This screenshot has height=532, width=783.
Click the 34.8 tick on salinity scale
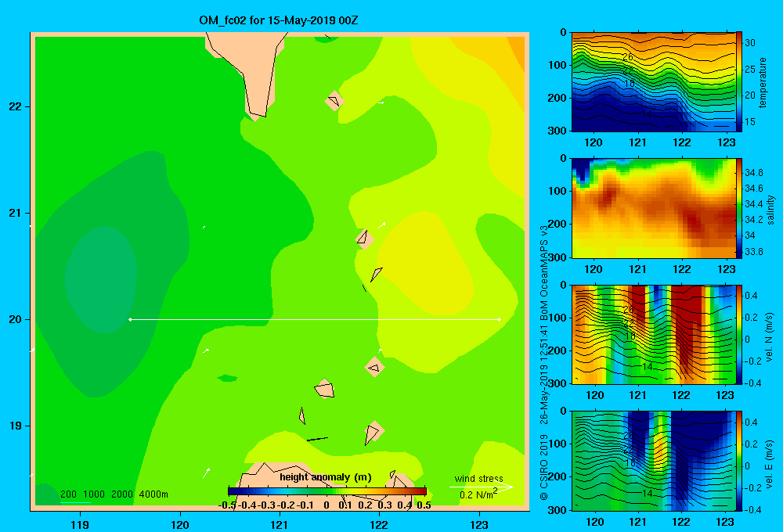753,173
